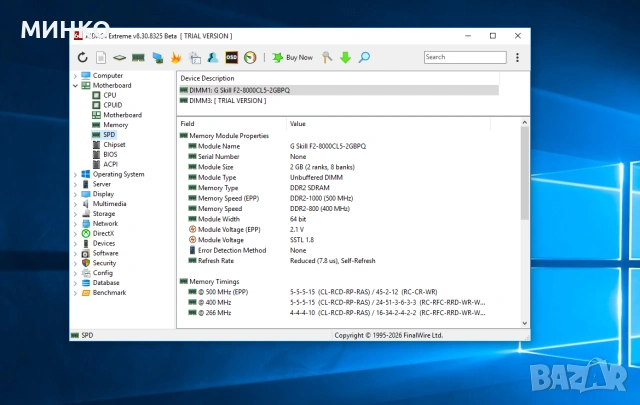The height and width of the screenshot is (405, 640).
Task: Select ACPI in the tree
Action: coord(110,164)
